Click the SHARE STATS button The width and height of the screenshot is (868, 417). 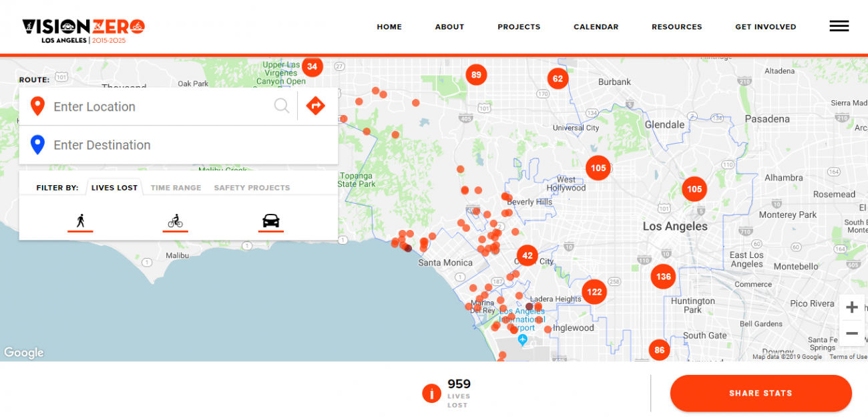point(761,393)
